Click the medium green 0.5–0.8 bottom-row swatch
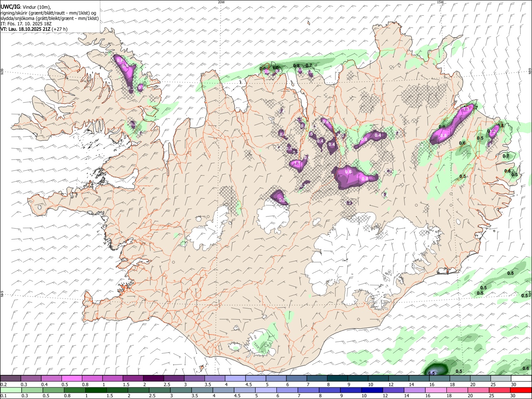 point(53,390)
